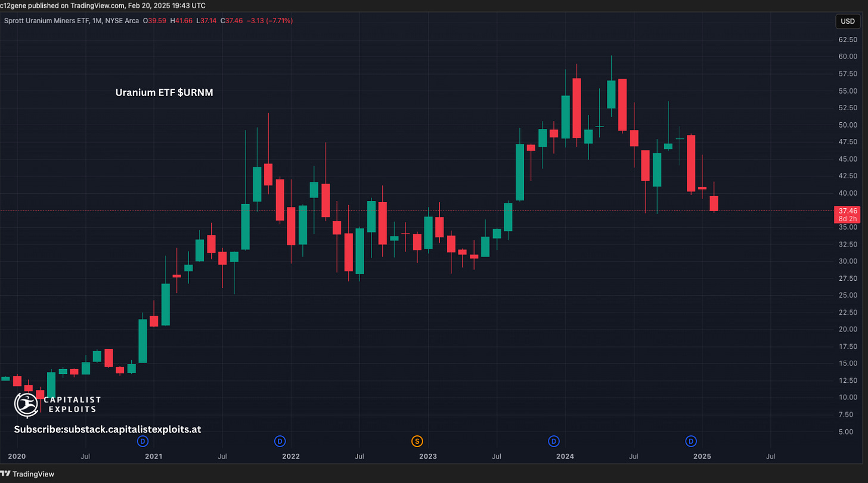
Task: Click the 20.00 price axis label
Action: pos(848,329)
